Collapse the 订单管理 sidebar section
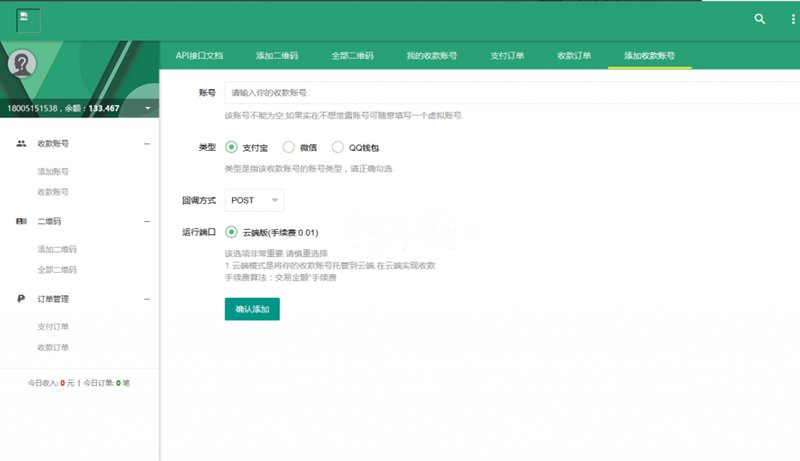This screenshot has width=800, height=461. coord(147,299)
